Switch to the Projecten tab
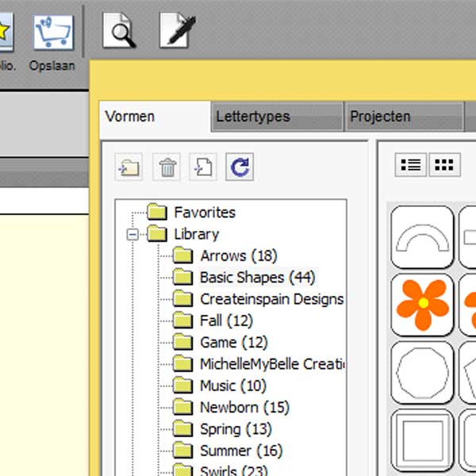The width and height of the screenshot is (476, 476). (x=405, y=117)
